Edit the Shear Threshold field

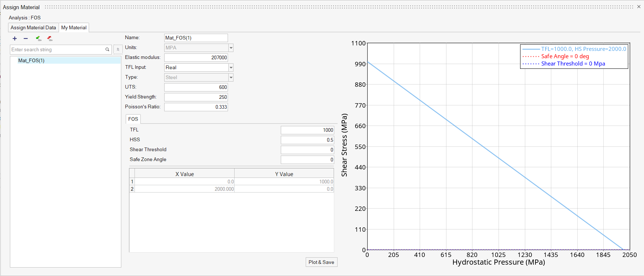click(x=307, y=150)
